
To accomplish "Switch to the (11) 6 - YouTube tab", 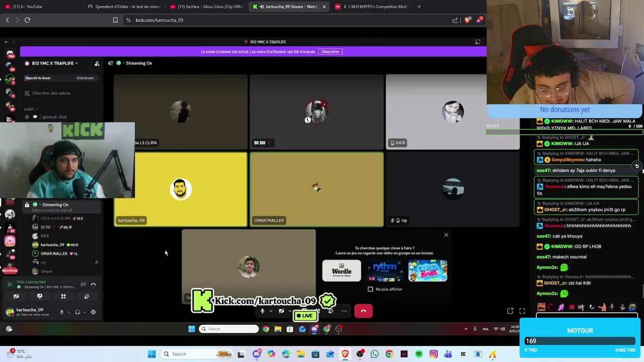I will point(40,7).
